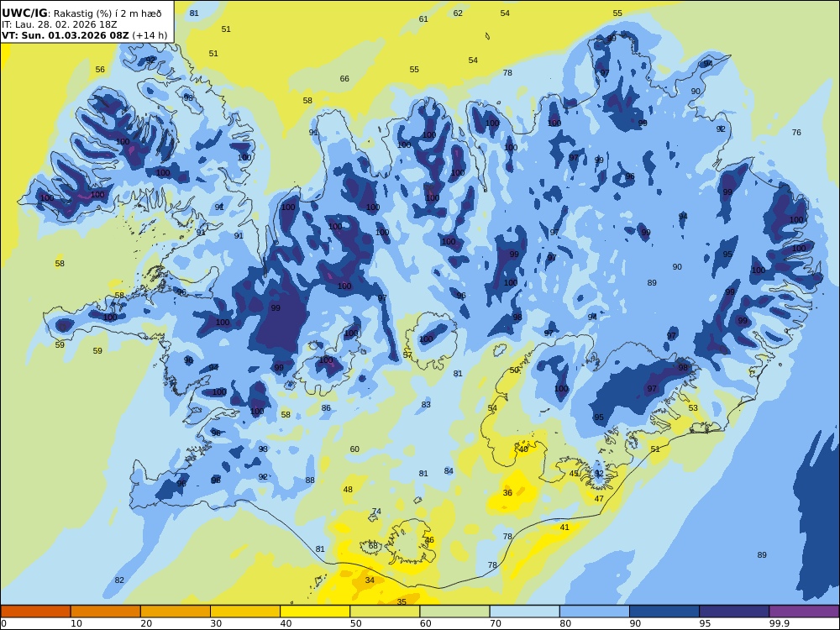The width and height of the screenshot is (840, 630).
Task: Click the map value '56' in the northwest
Action: 100,70
